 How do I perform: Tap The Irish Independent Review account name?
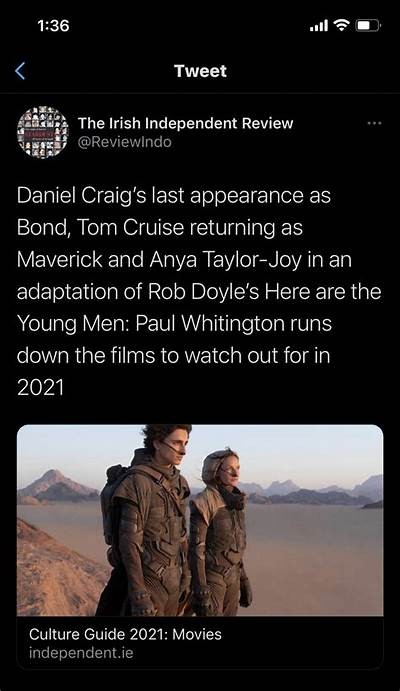[185, 123]
